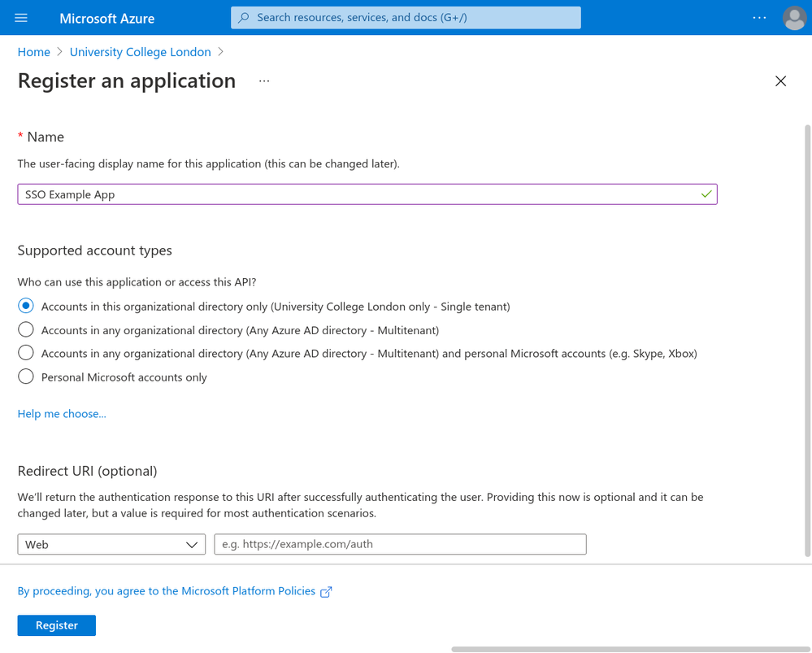Click the Supported account types heading
Image resolution: width=812 pixels, height=653 pixels.
pos(95,250)
